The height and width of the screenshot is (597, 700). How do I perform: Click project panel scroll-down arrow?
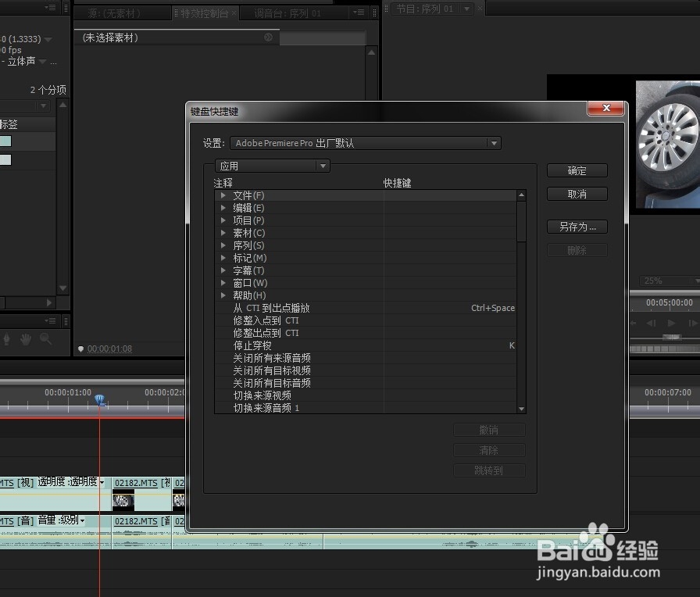coord(63,288)
